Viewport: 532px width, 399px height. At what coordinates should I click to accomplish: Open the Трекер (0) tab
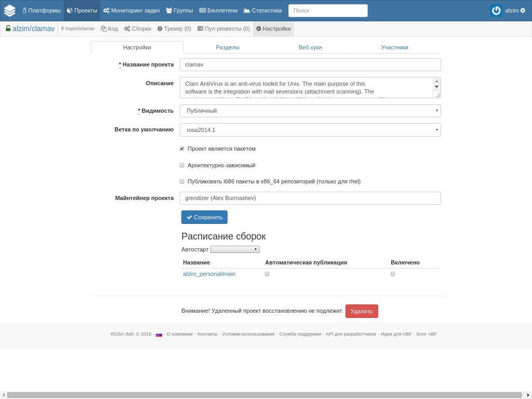pos(174,29)
